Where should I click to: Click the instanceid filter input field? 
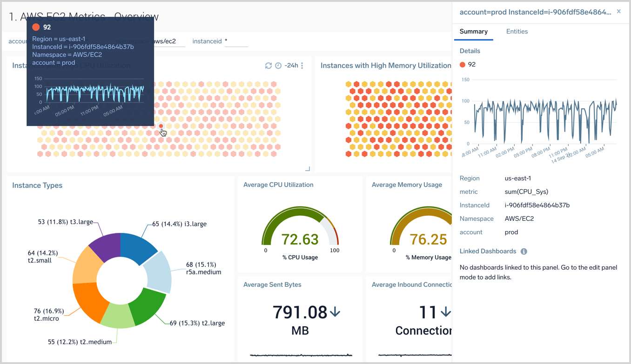point(236,41)
